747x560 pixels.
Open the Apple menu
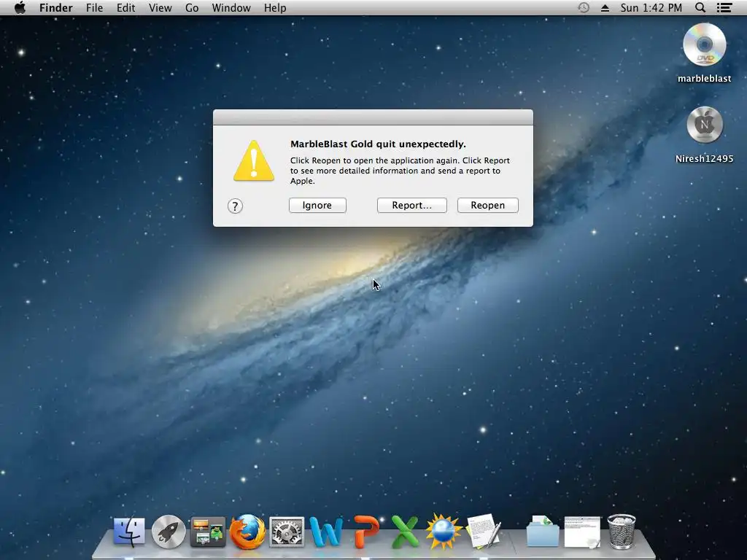pyautogui.click(x=20, y=7)
